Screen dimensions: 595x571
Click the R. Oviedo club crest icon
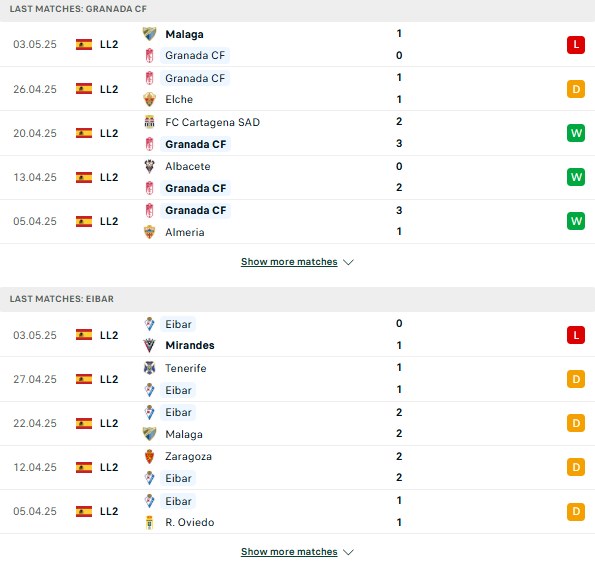pyautogui.click(x=150, y=522)
